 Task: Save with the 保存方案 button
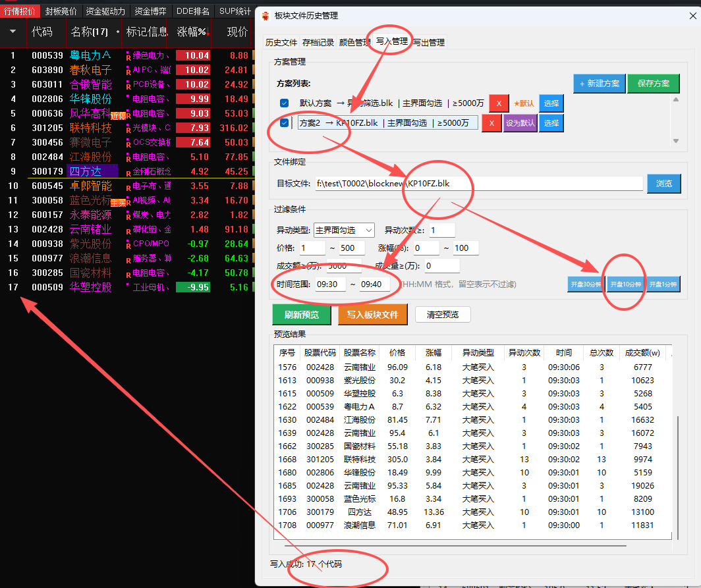click(x=653, y=84)
